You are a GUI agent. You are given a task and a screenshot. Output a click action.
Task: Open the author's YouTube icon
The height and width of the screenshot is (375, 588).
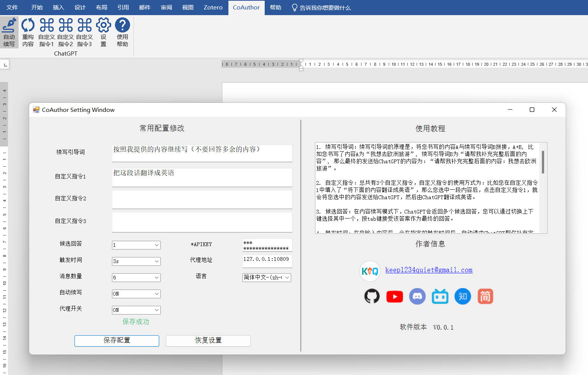[x=395, y=297]
